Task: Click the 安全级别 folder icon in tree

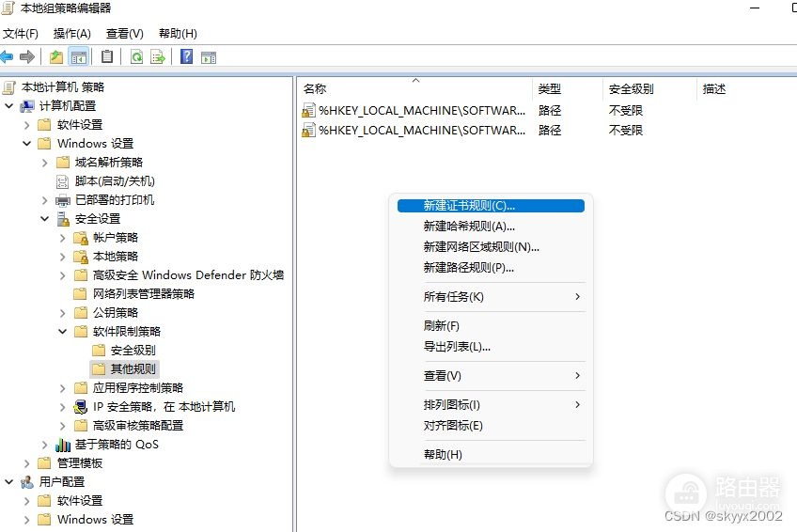Action: pyautogui.click(x=99, y=350)
